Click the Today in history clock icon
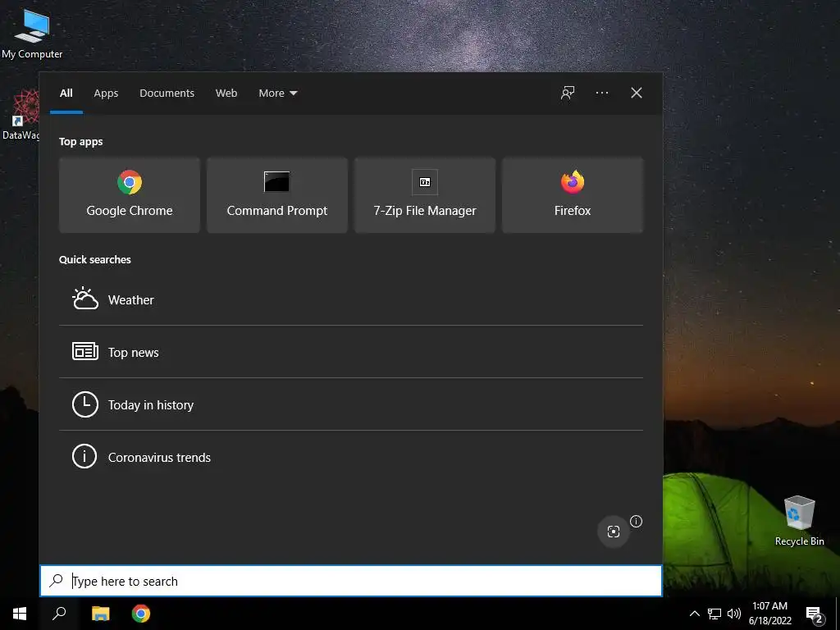Screen dimensions: 840x630 pyautogui.click(x=85, y=404)
